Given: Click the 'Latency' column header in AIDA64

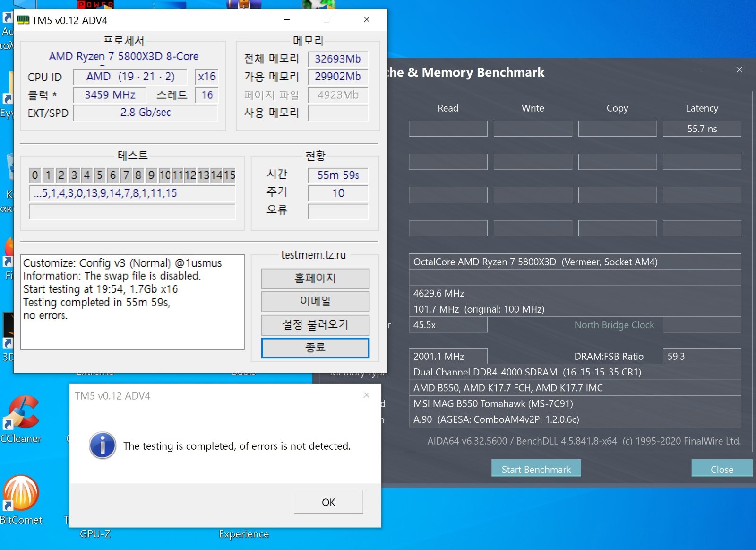Looking at the screenshot, I should click(702, 108).
